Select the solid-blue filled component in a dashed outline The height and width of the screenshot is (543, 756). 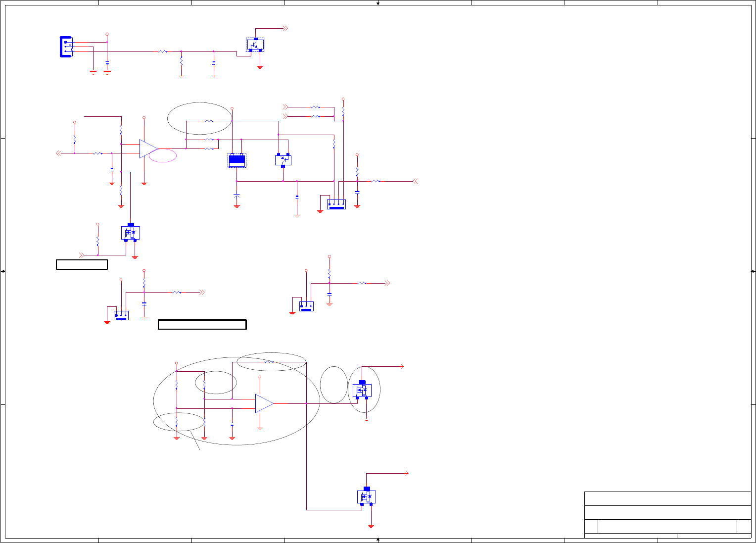237,160
